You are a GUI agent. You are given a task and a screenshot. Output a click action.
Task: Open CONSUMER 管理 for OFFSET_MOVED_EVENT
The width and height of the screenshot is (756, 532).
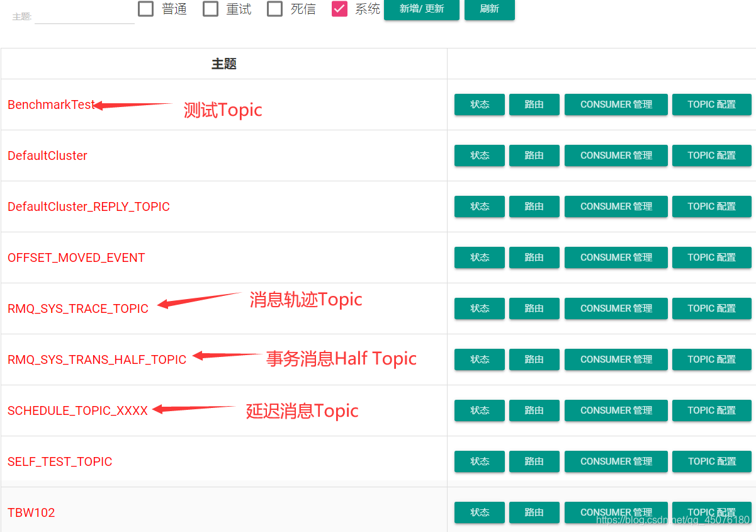[x=616, y=258]
